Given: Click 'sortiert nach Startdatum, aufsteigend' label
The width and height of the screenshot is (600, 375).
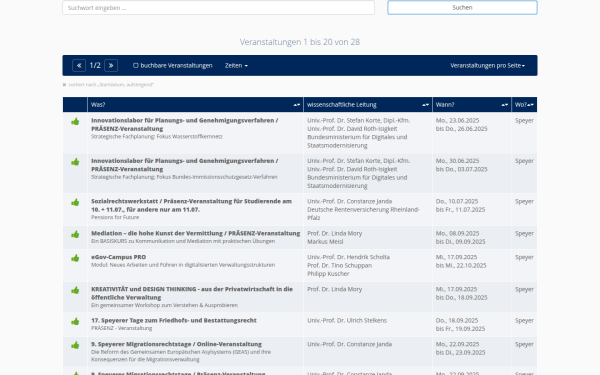Looking at the screenshot, I should click(x=111, y=85).
